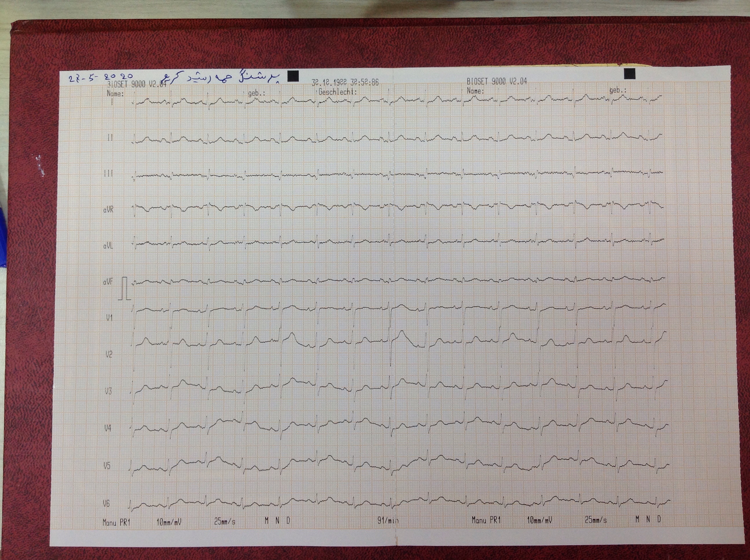The height and width of the screenshot is (560, 750).
Task: Click the handwritten date 27-5-2020
Action: pyautogui.click(x=101, y=78)
